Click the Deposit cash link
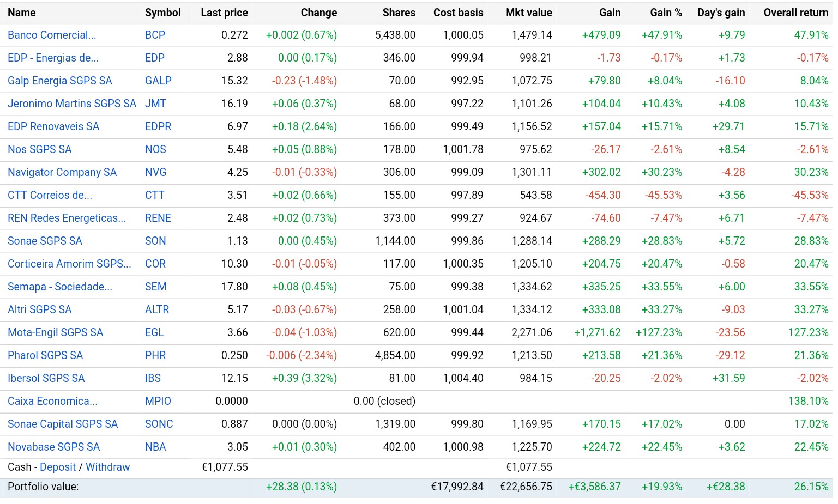 click(x=58, y=467)
